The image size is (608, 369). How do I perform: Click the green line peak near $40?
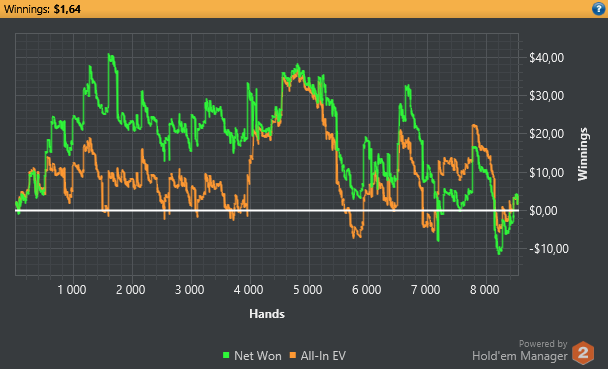click(x=111, y=55)
